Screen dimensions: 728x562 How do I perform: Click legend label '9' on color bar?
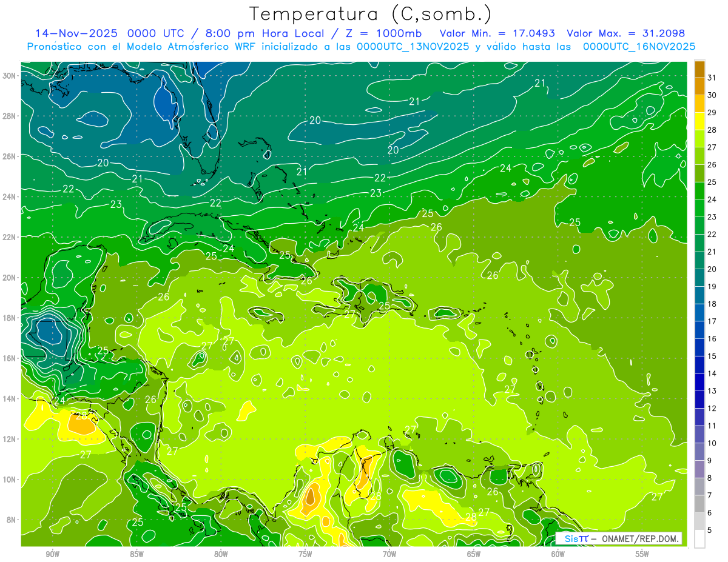click(710, 461)
